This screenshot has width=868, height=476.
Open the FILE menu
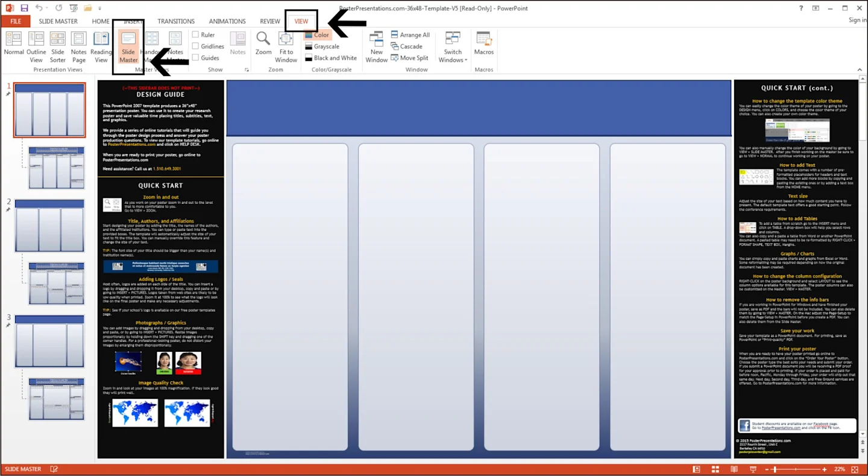click(15, 21)
